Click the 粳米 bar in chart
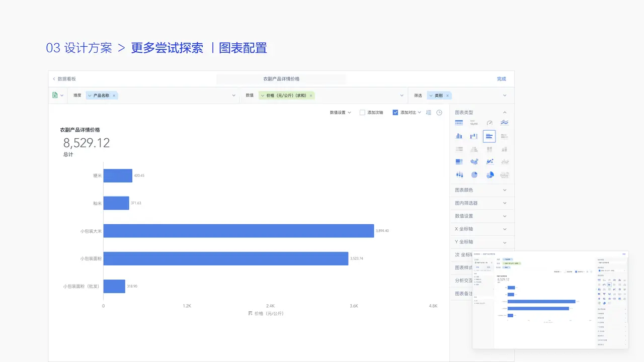The image size is (644, 362). (118, 175)
